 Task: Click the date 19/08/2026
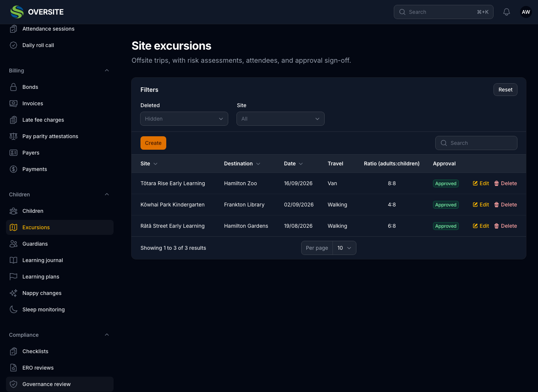[x=298, y=226]
